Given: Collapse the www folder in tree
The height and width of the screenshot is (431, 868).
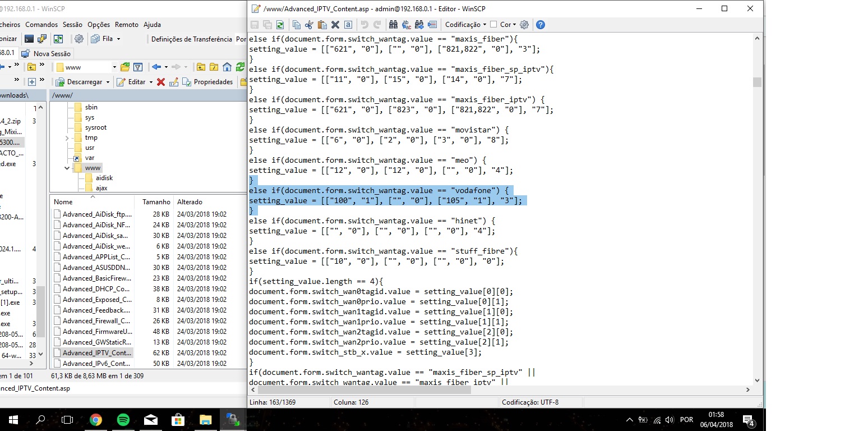Looking at the screenshot, I should click(x=67, y=168).
